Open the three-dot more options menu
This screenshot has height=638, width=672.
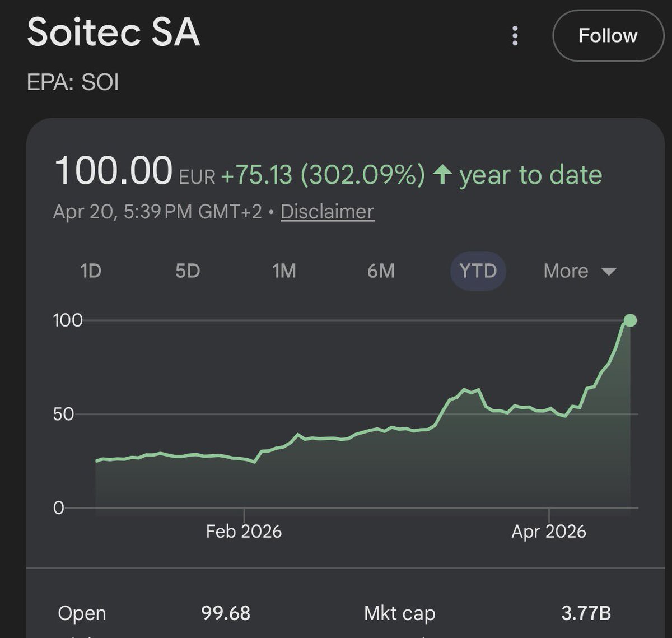[x=515, y=36]
